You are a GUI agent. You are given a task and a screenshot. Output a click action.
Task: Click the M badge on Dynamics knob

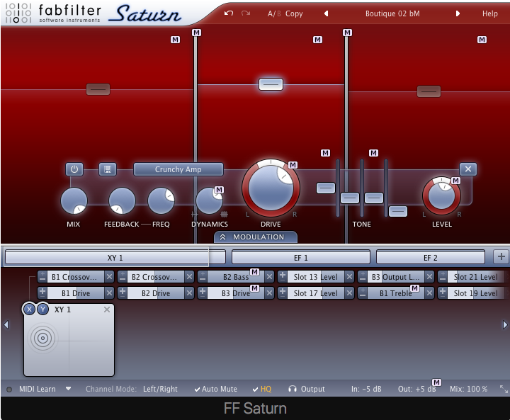click(x=219, y=190)
